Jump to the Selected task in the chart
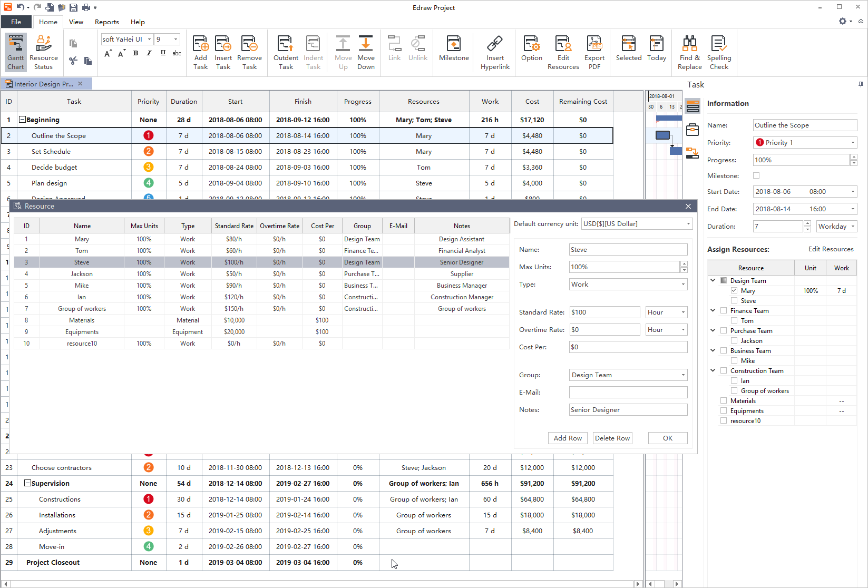The image size is (868, 588). click(x=629, y=48)
